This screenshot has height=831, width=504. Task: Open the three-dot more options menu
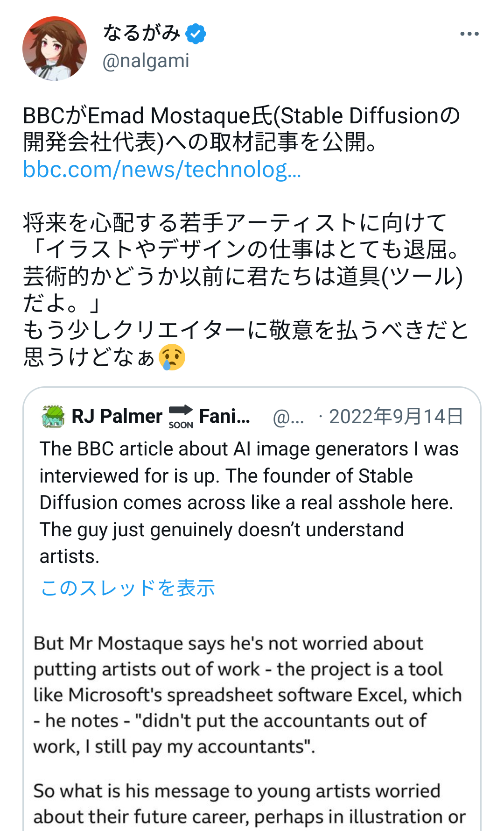pyautogui.click(x=469, y=34)
